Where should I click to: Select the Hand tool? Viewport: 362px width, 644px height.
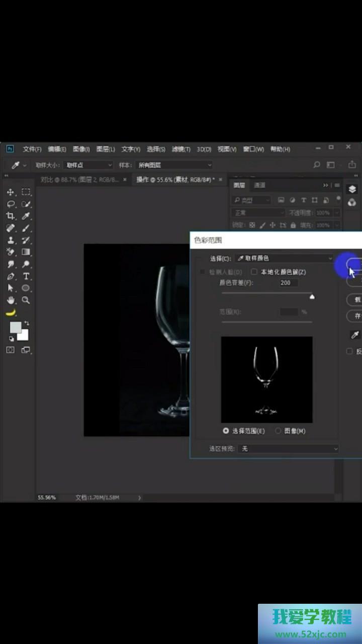pyautogui.click(x=10, y=300)
